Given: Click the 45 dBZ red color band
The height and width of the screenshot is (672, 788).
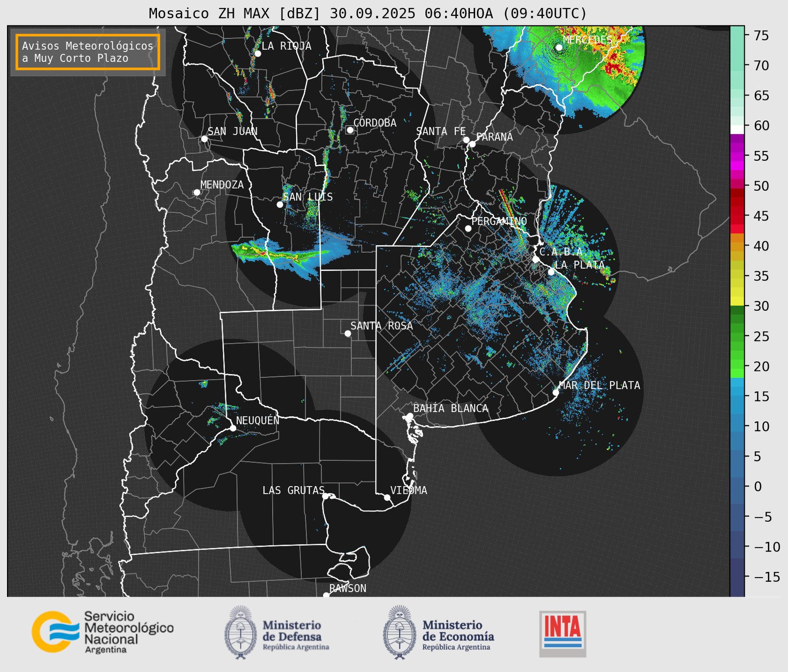Looking at the screenshot, I should pyautogui.click(x=737, y=216).
